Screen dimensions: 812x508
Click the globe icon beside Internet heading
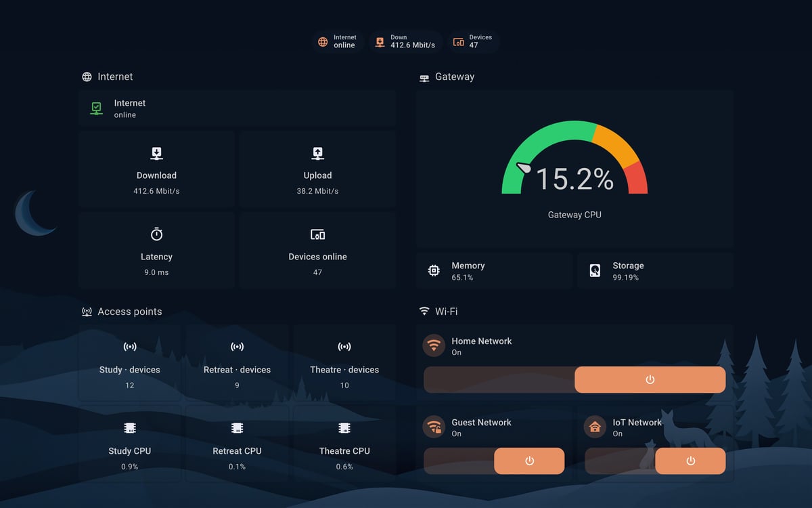pyautogui.click(x=87, y=77)
